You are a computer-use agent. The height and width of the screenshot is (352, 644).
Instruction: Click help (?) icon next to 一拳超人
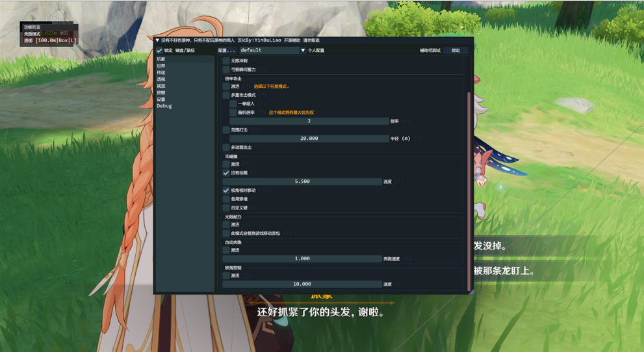(262, 103)
